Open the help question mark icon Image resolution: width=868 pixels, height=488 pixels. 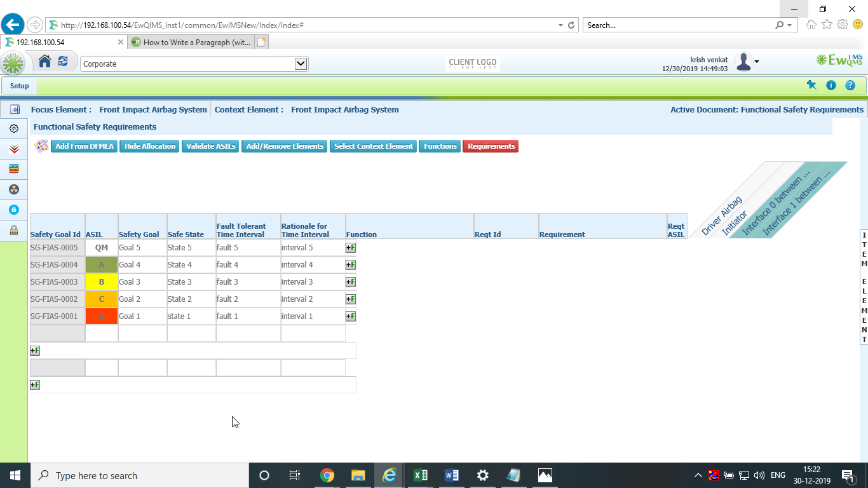coord(850,85)
